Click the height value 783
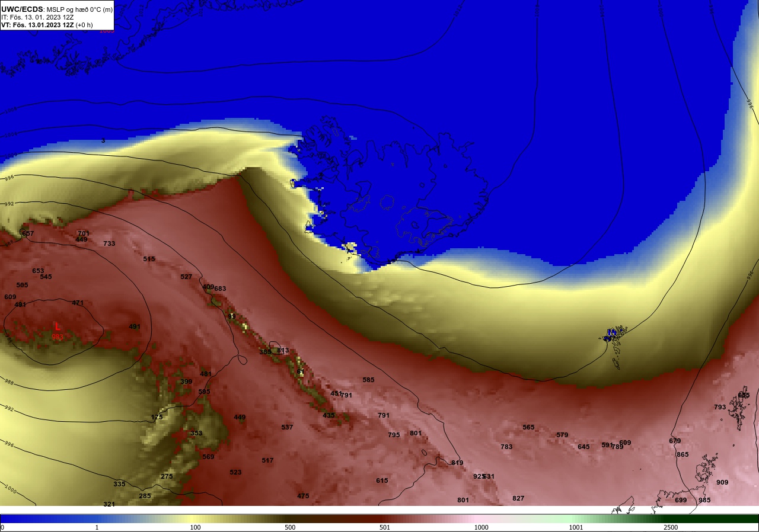The height and width of the screenshot is (532, 759). (x=506, y=447)
